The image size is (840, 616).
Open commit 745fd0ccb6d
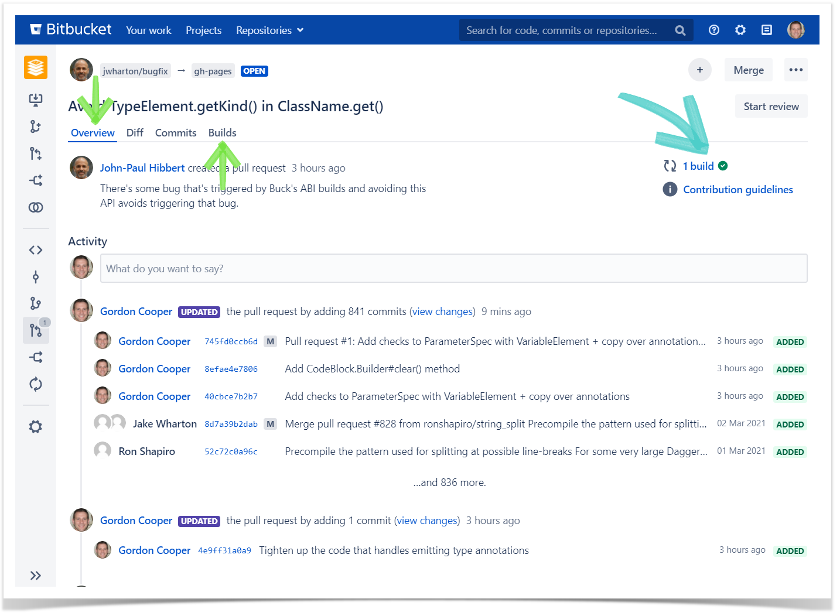pos(231,341)
